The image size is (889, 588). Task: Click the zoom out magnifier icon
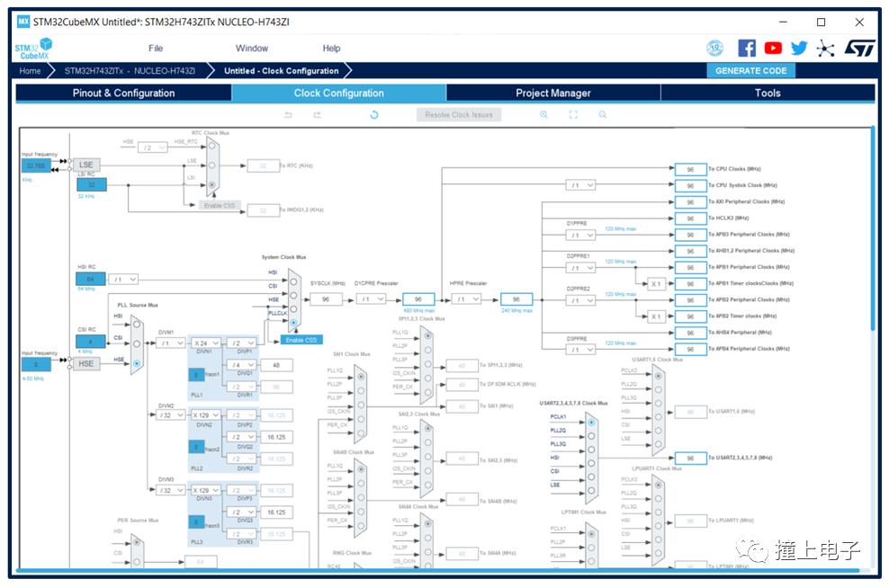pyautogui.click(x=603, y=114)
